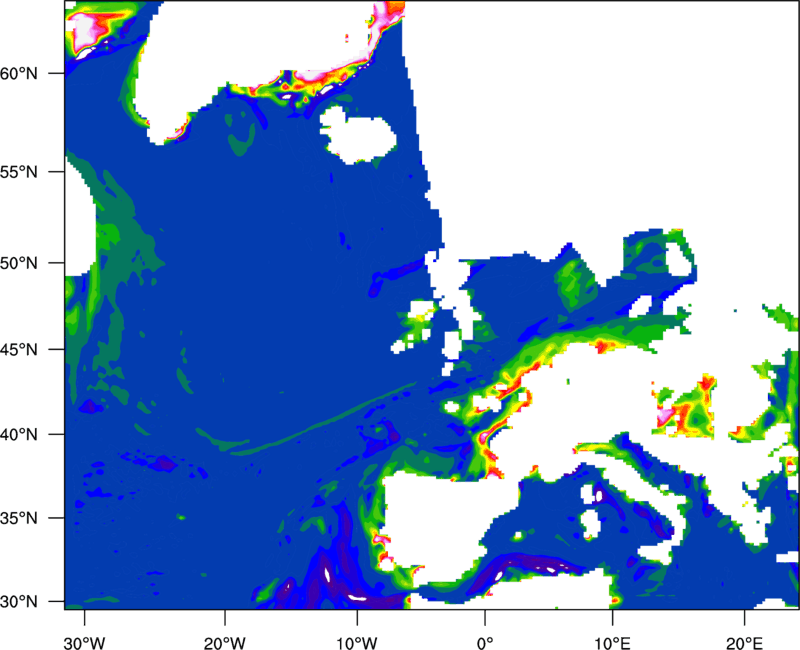Click the 55°N latitude label
The height and width of the screenshot is (650, 800).
click(19, 172)
